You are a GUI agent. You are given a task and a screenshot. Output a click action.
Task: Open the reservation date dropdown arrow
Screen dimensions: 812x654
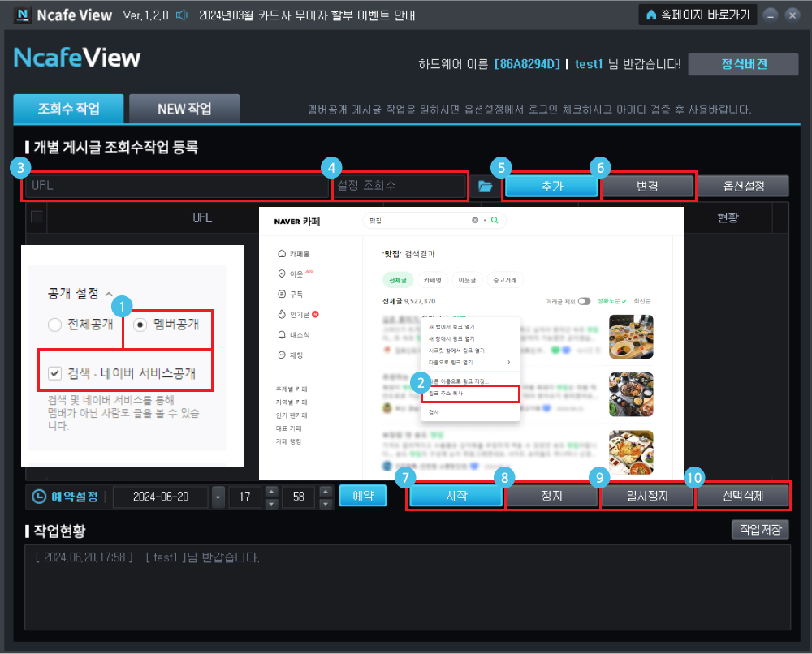(218, 497)
